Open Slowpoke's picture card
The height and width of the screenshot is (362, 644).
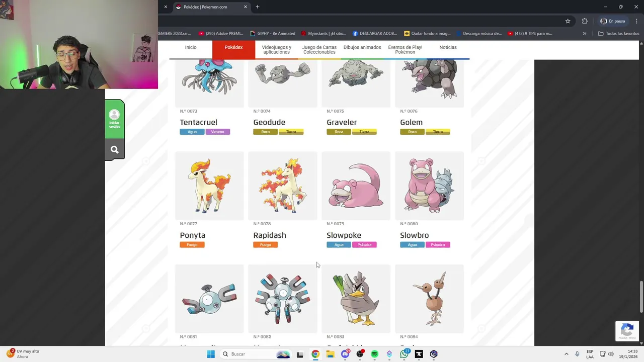(x=356, y=186)
